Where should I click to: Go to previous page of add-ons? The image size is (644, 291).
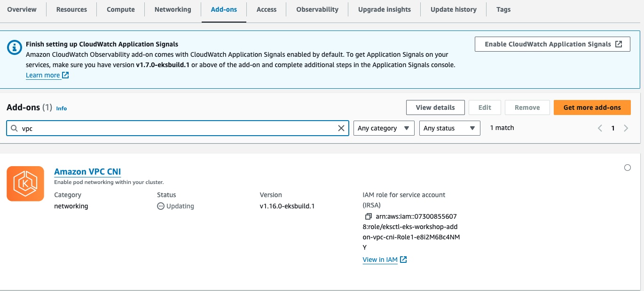coord(600,128)
